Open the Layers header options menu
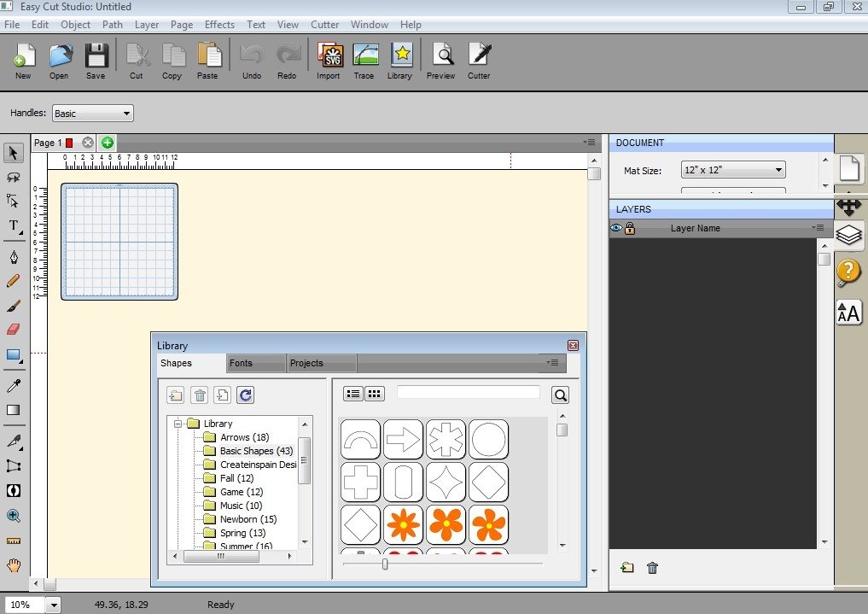The height and width of the screenshot is (614, 868). click(818, 227)
